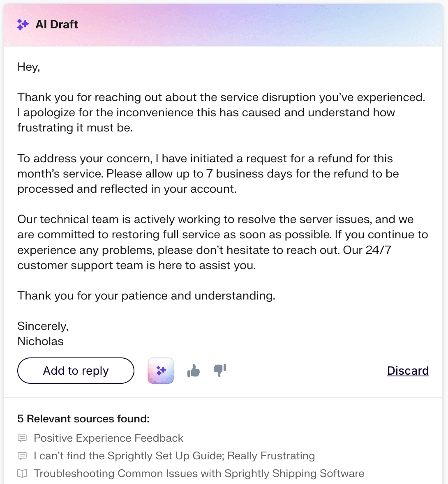448x484 pixels.
Task: Select the greeting 'Hey,' in the draft
Action: [x=28, y=67]
